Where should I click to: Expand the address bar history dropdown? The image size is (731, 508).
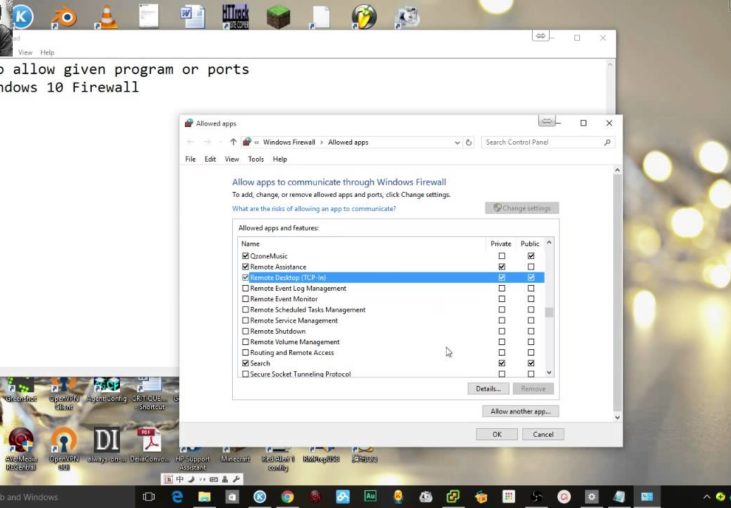(456, 142)
